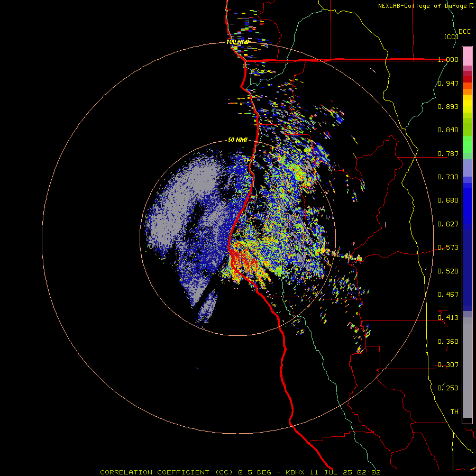Select the 0.413 legend value
476x476 pixels.
click(448, 318)
